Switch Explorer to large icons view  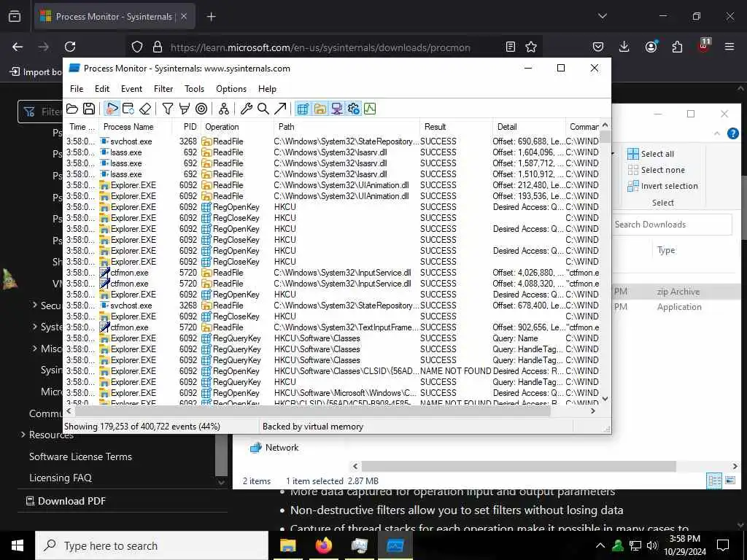click(730, 481)
